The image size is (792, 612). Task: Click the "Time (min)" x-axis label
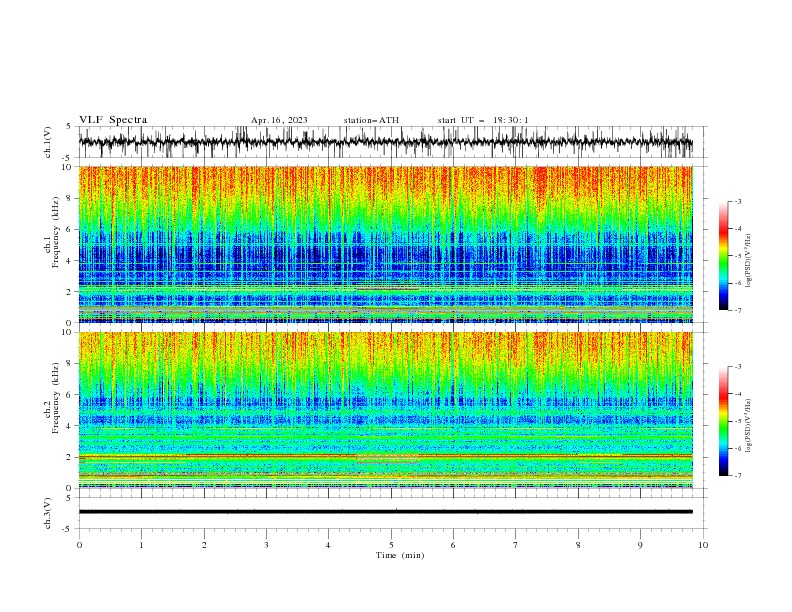[x=400, y=555]
